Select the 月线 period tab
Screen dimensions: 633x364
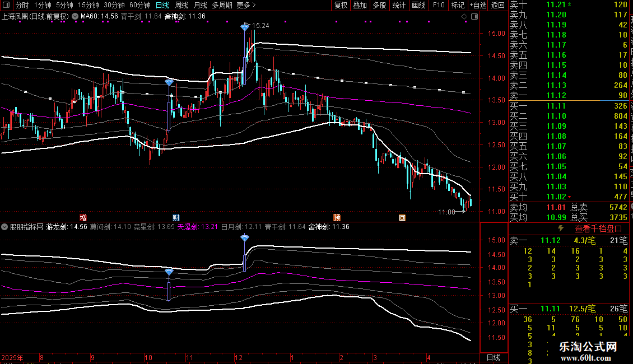tap(200, 5)
